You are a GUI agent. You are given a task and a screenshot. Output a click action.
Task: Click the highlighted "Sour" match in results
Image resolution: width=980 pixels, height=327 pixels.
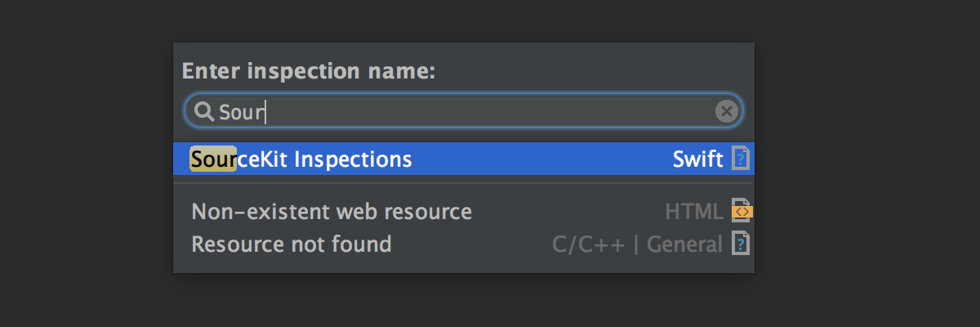(x=212, y=159)
